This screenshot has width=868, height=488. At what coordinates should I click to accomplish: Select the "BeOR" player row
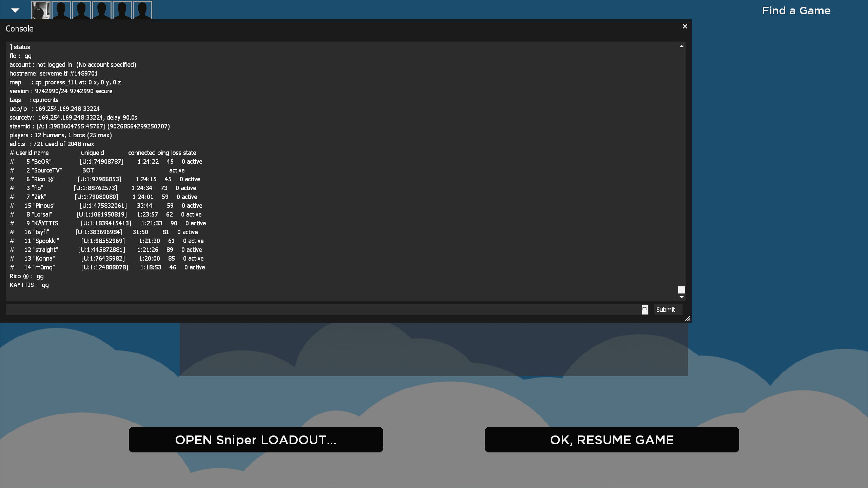106,162
